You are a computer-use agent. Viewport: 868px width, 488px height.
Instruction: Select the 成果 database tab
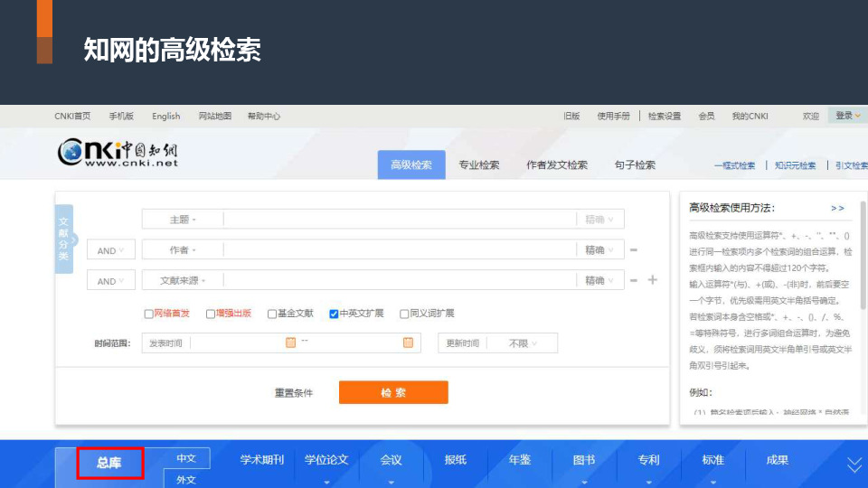[x=778, y=460]
